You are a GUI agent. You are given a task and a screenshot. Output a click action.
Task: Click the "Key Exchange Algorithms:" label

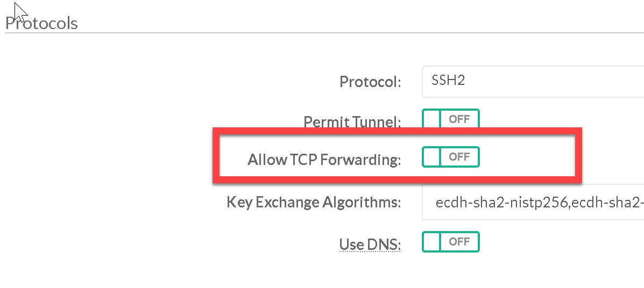[314, 203]
